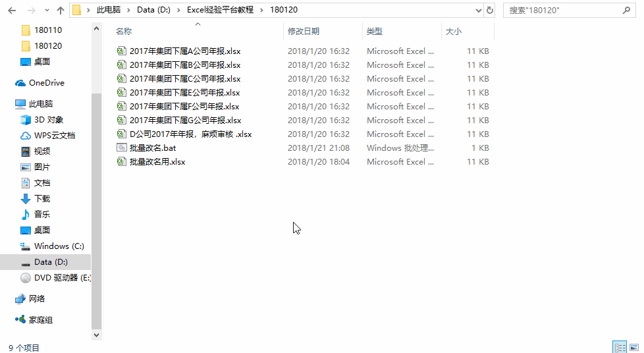Image resolution: width=644 pixels, height=353 pixels.
Task: Select file 2017年集团下属G公司年报.xlsx
Action: [x=185, y=121]
